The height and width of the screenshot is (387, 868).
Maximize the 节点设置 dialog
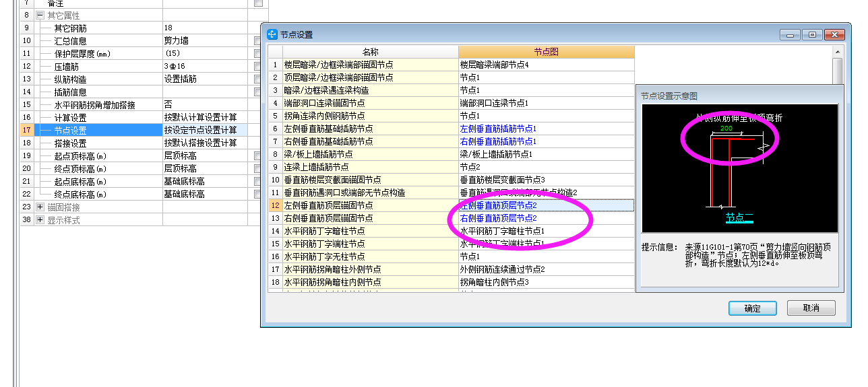point(812,34)
